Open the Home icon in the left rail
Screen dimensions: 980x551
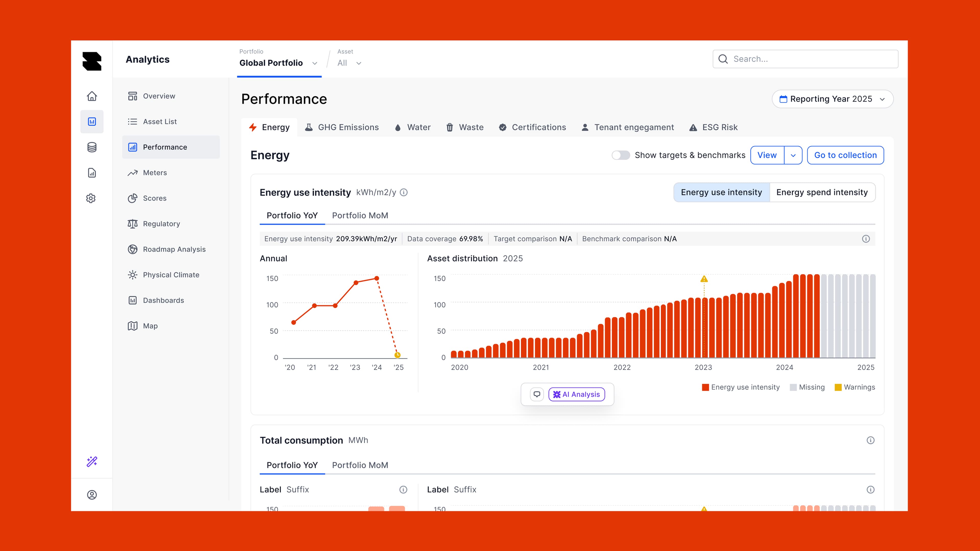coord(92,96)
